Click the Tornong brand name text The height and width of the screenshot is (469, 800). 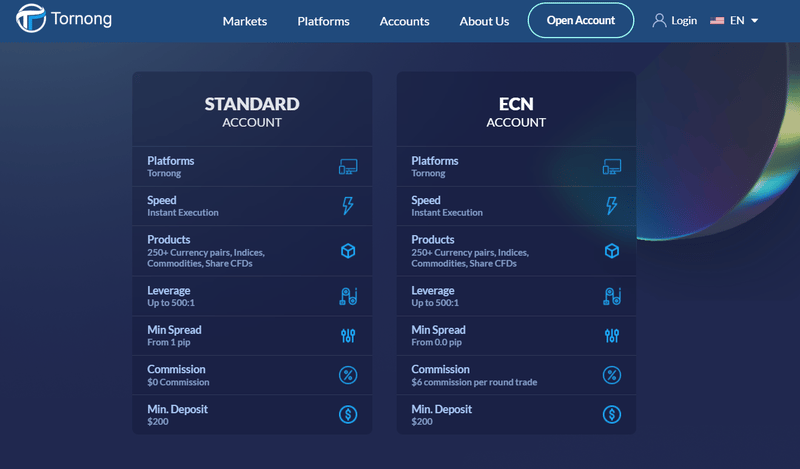[x=81, y=19]
